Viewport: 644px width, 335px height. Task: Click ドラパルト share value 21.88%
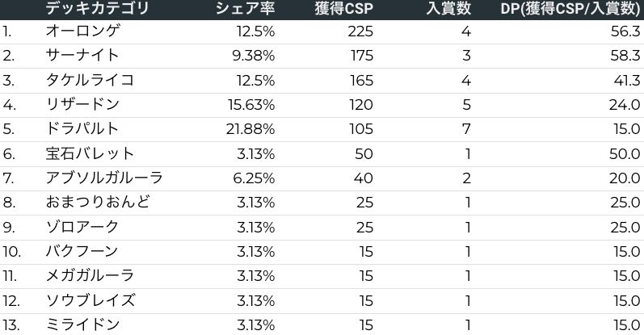coord(252,129)
